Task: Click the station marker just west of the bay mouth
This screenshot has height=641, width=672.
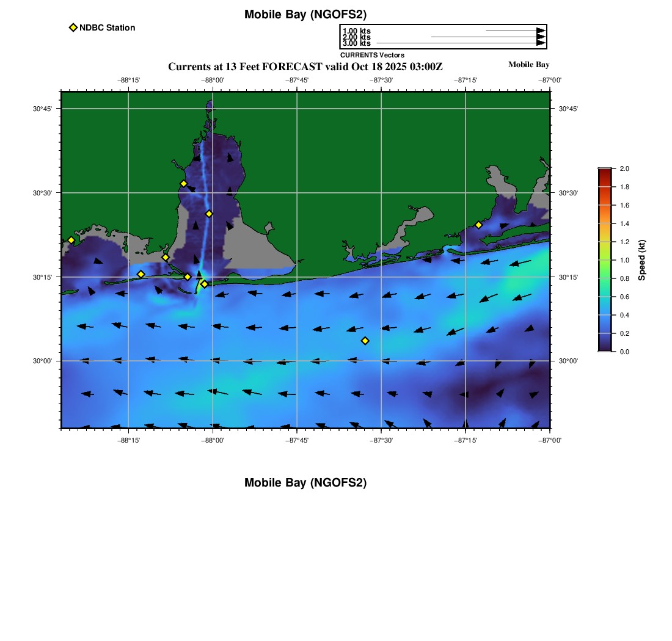Action: click(x=188, y=277)
